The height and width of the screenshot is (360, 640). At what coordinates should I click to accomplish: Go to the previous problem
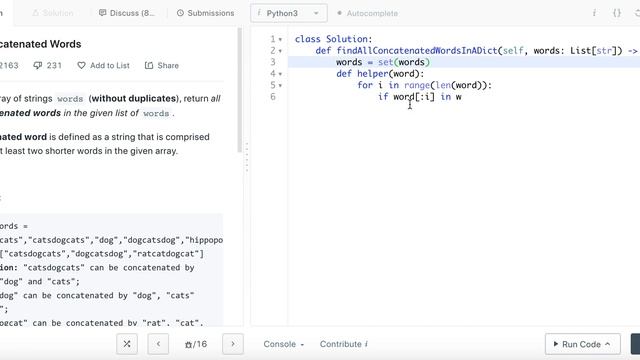pos(158,344)
